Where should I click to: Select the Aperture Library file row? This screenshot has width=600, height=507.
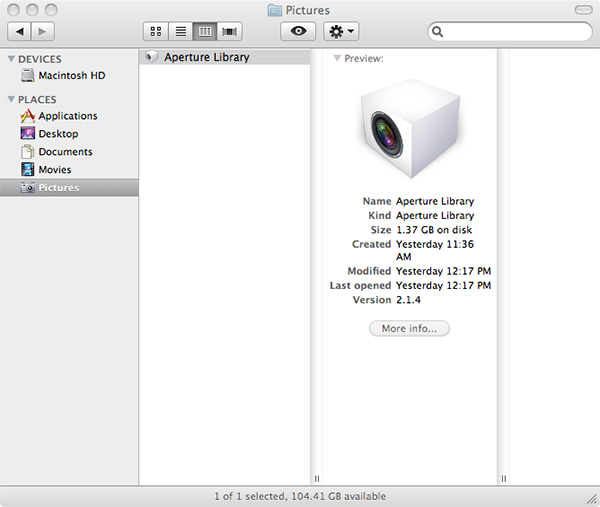[x=224, y=57]
